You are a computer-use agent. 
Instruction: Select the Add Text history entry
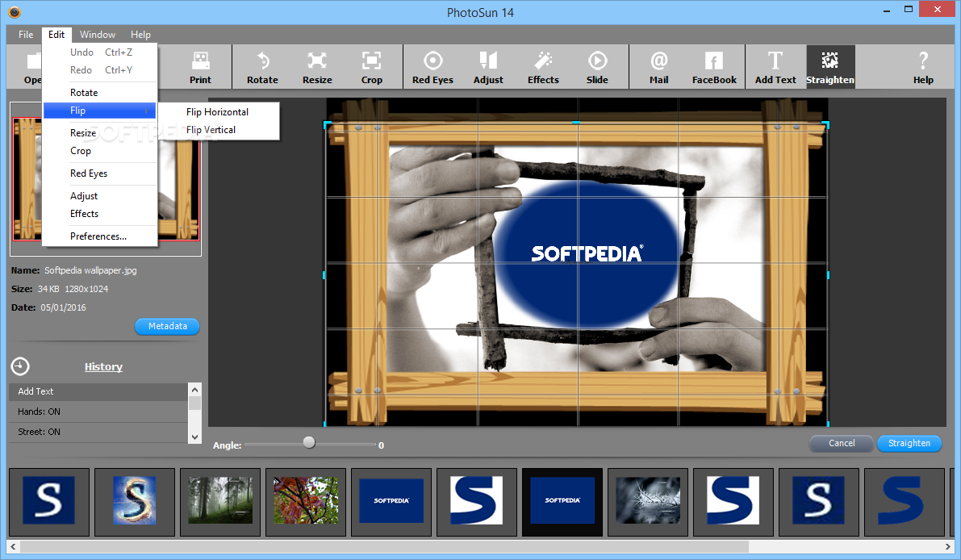click(98, 391)
